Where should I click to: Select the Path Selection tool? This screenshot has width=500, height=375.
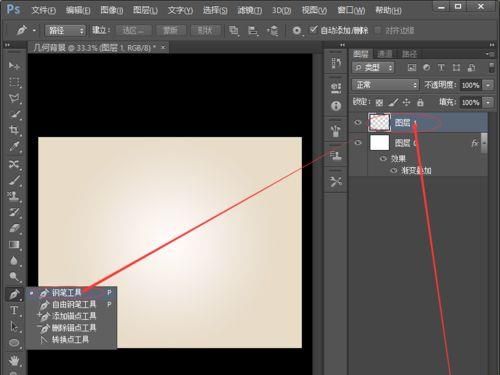click(14, 327)
